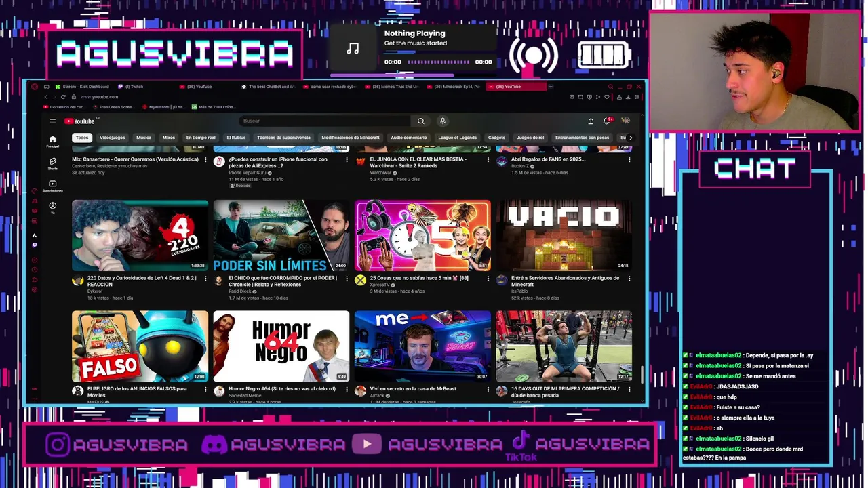Open the VACIO Minecraft thumbnail

click(x=564, y=235)
